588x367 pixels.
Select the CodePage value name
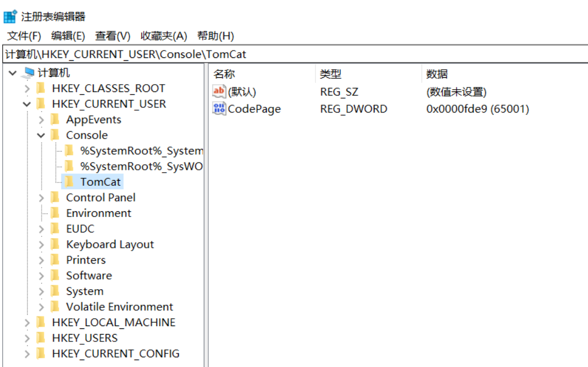coord(254,109)
